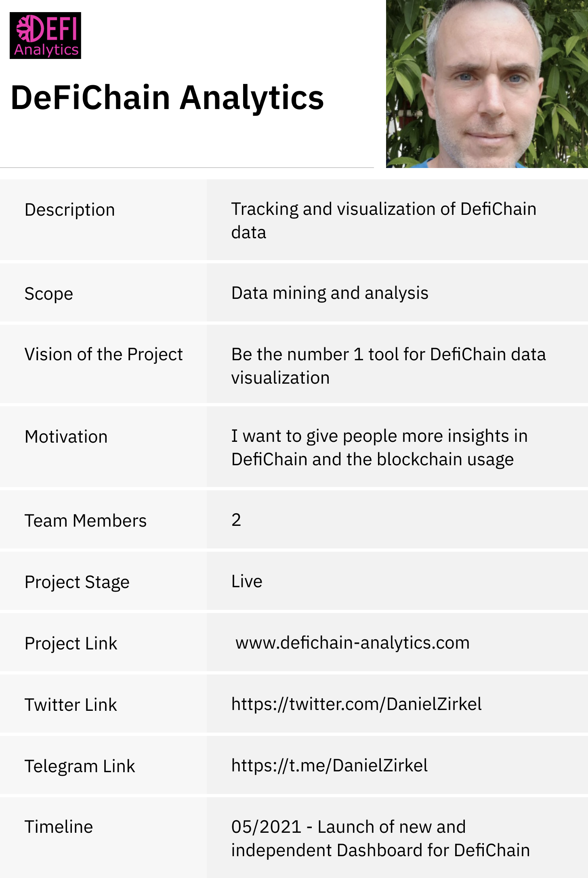Click the DEFI Analytics logo
This screenshot has width=588, height=878.
[x=45, y=36]
